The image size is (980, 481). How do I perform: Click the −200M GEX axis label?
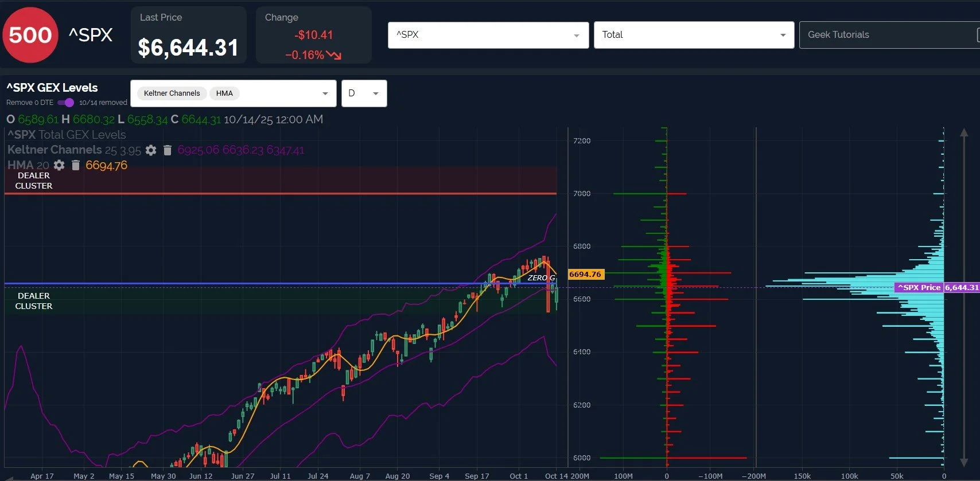[x=754, y=476]
